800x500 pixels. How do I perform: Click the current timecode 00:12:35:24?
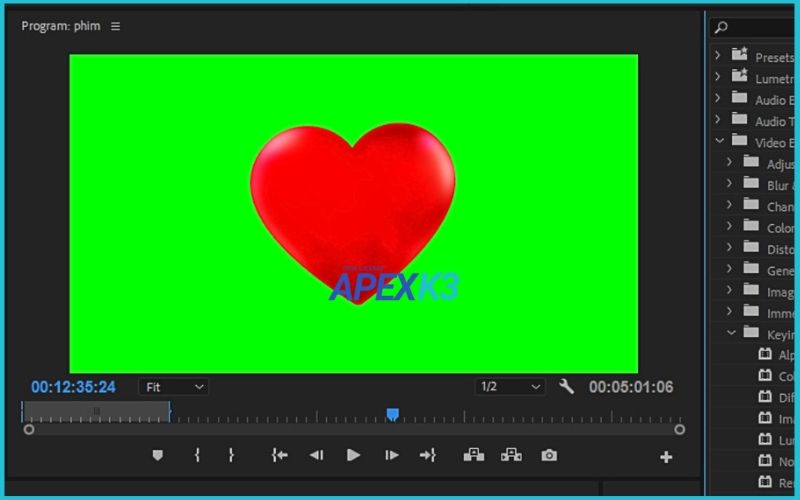coord(73,387)
